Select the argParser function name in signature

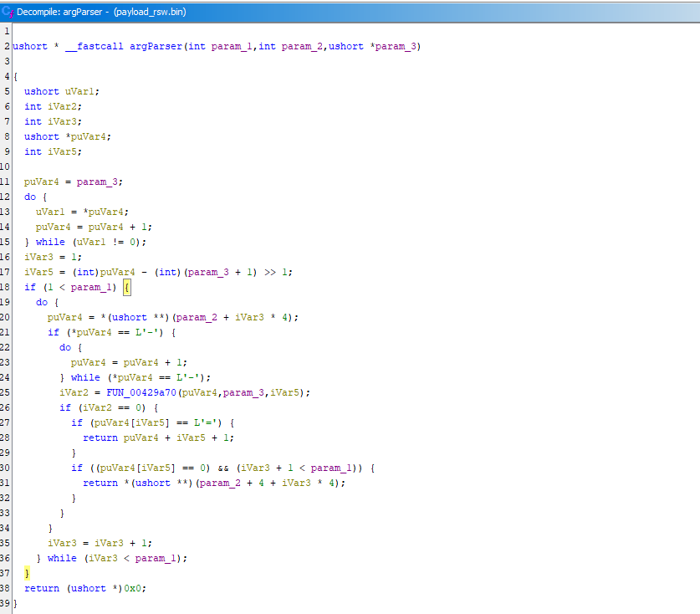156,47
